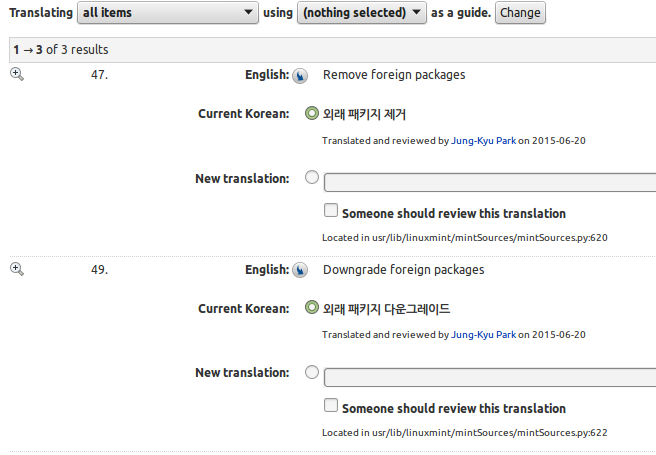Click new translation text field for item 49

(490, 377)
